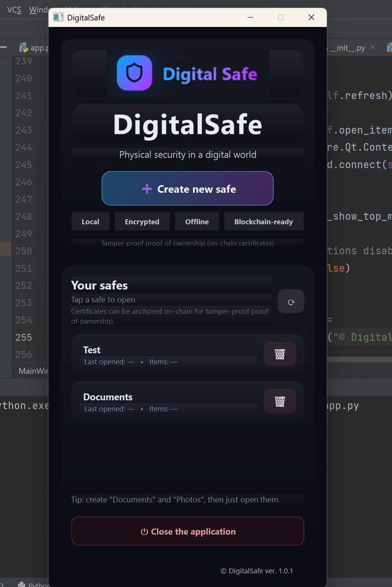Click the '_show_top_m' code text in PyCharm
The image size is (392, 587).
coord(359,216)
